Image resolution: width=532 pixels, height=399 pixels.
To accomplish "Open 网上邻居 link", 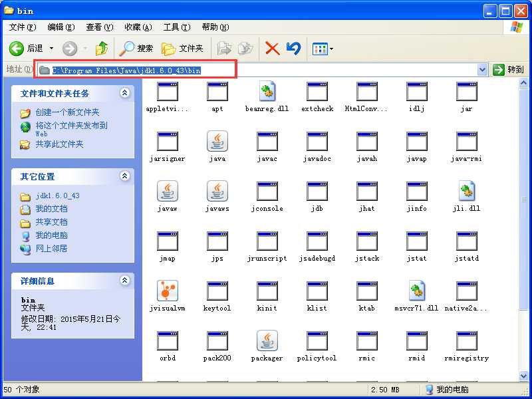I will coord(52,248).
